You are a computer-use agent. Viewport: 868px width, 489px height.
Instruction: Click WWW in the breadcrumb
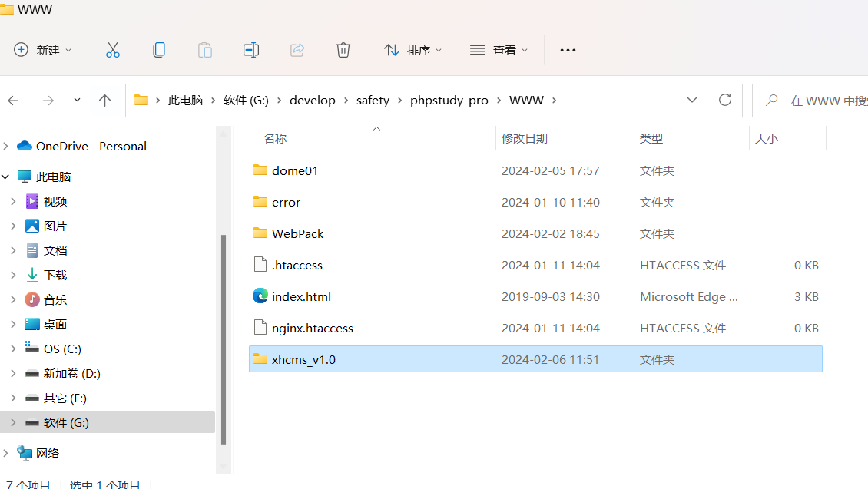[x=526, y=100]
